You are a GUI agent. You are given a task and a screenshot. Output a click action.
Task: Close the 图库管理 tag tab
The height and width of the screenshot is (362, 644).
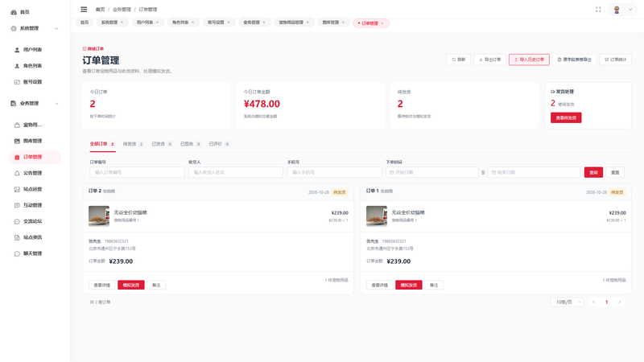coord(343,23)
